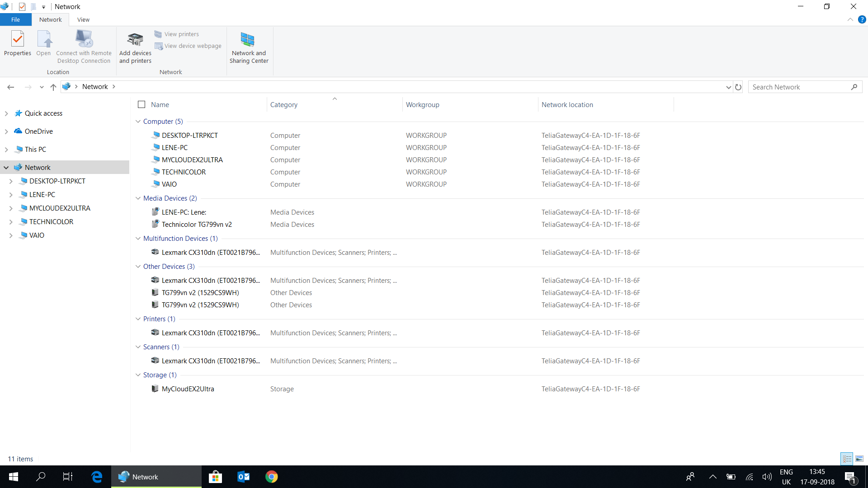Open the People icon in the taskbar

pos(690,477)
